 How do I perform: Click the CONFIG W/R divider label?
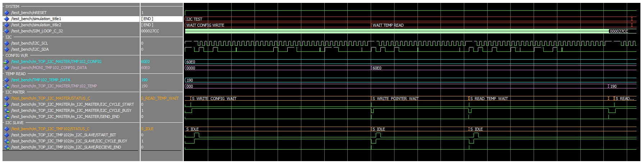click(17, 55)
